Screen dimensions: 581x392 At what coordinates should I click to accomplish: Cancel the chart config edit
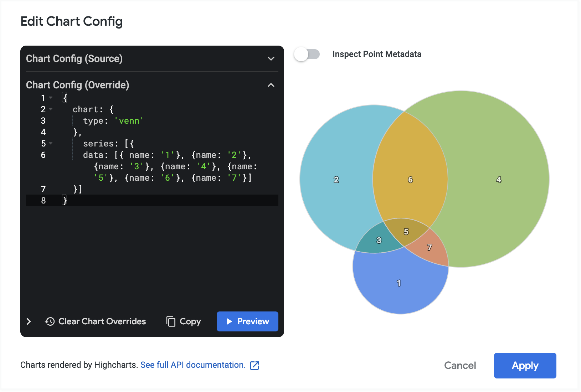(460, 365)
